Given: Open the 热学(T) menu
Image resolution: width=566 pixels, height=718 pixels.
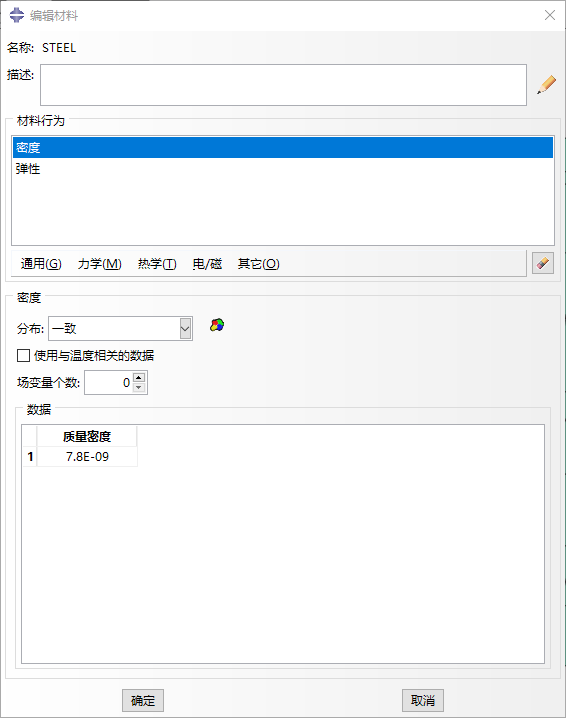Looking at the screenshot, I should (x=157, y=264).
